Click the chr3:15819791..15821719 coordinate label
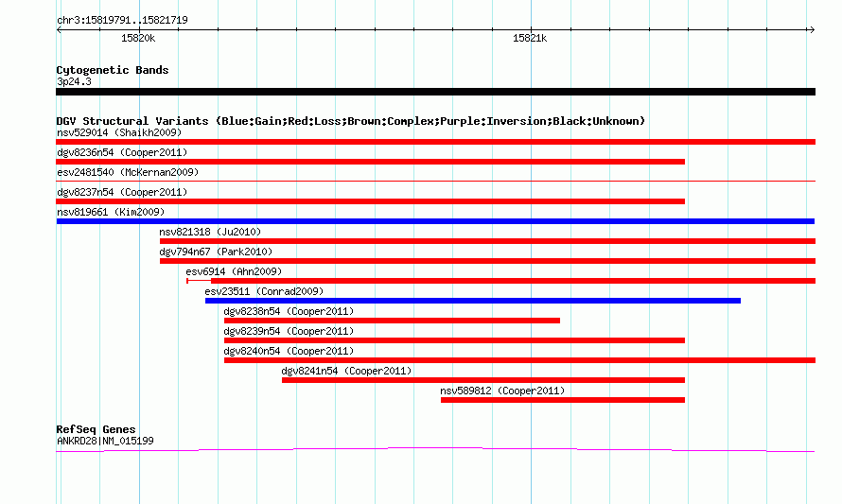The image size is (842, 504). click(x=122, y=20)
